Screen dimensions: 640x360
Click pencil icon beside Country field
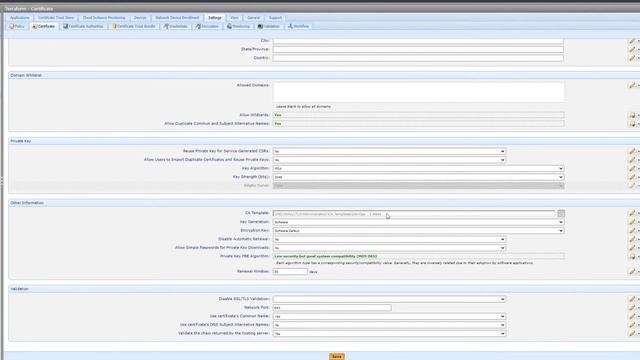(632, 58)
